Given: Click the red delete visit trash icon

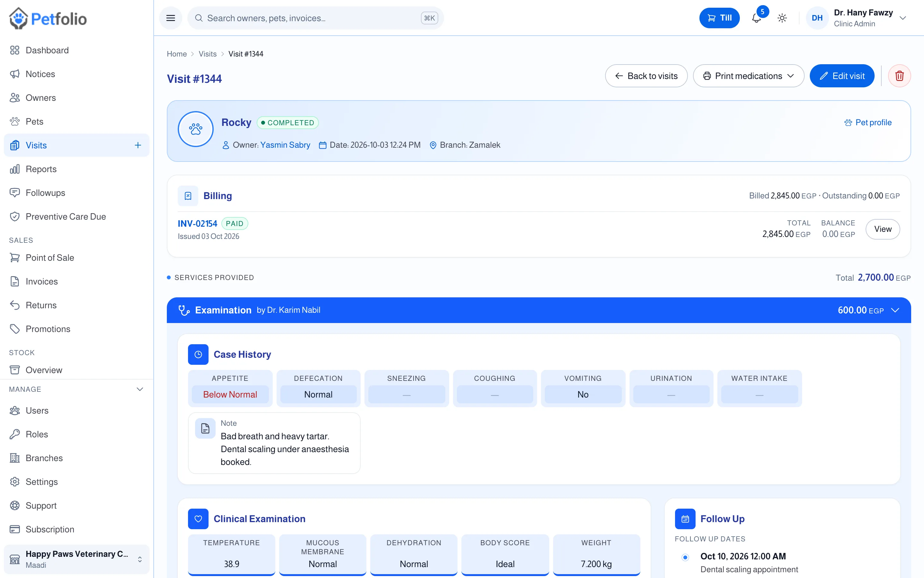Looking at the screenshot, I should (899, 76).
